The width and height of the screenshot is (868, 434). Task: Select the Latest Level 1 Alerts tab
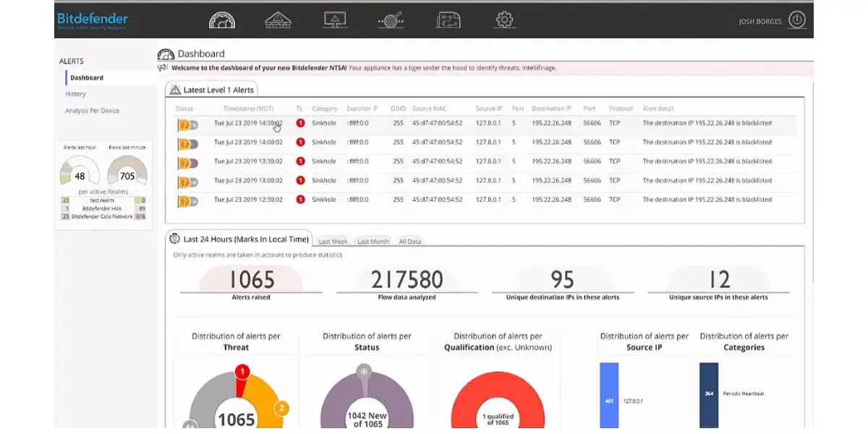[211, 90]
